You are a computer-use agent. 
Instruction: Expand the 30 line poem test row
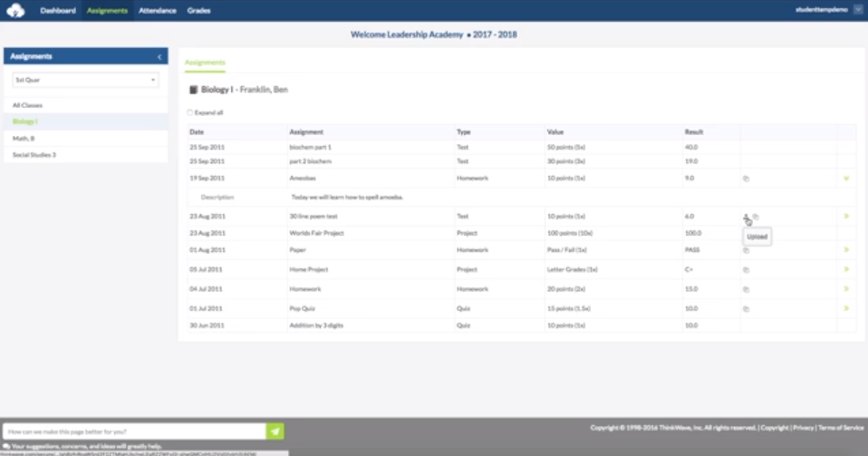tap(846, 217)
